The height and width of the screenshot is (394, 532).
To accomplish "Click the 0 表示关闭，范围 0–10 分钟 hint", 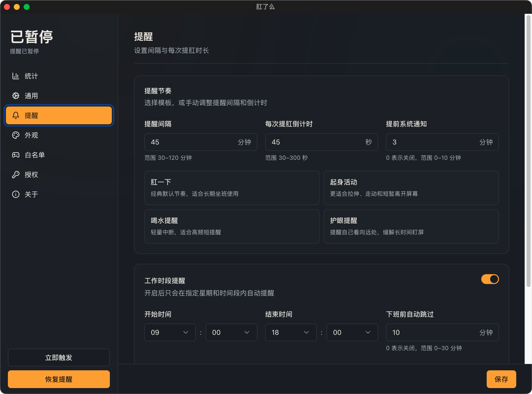I will tap(423, 158).
